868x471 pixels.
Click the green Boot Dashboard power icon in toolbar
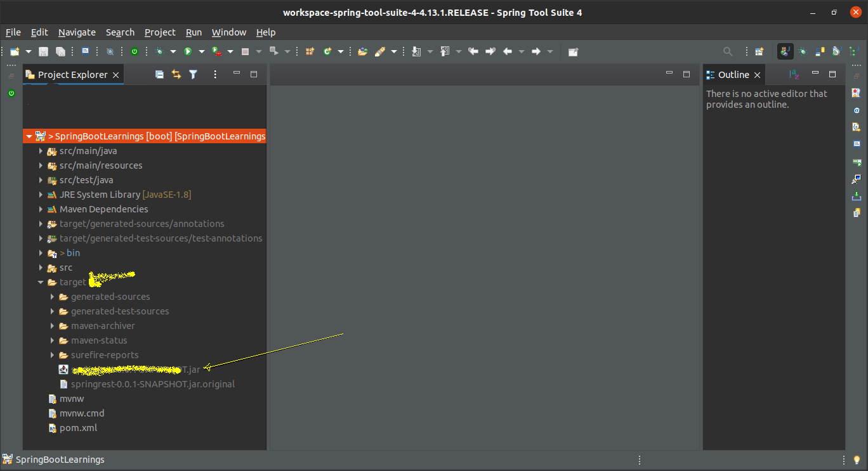click(x=135, y=51)
